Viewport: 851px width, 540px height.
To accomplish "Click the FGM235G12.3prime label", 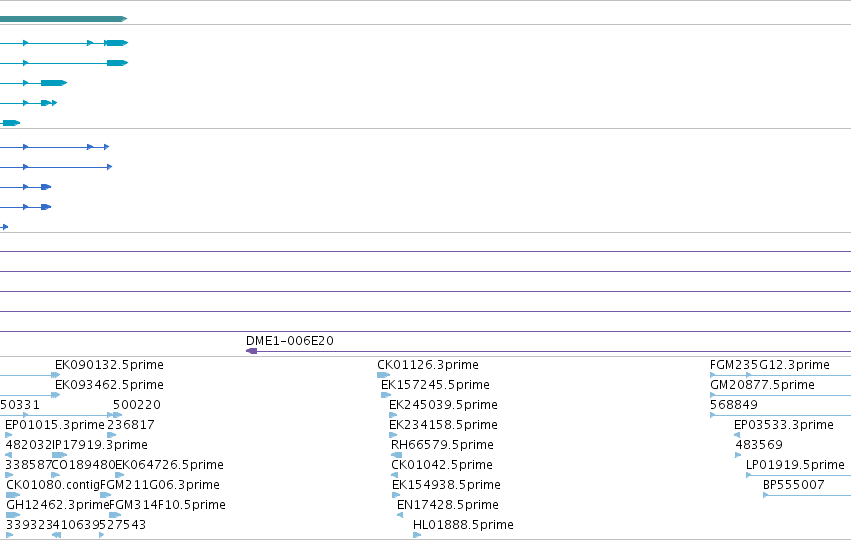I will 770,365.
